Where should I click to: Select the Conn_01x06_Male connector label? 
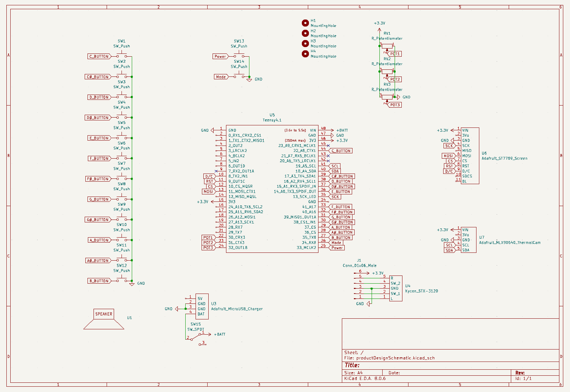coord(359,265)
